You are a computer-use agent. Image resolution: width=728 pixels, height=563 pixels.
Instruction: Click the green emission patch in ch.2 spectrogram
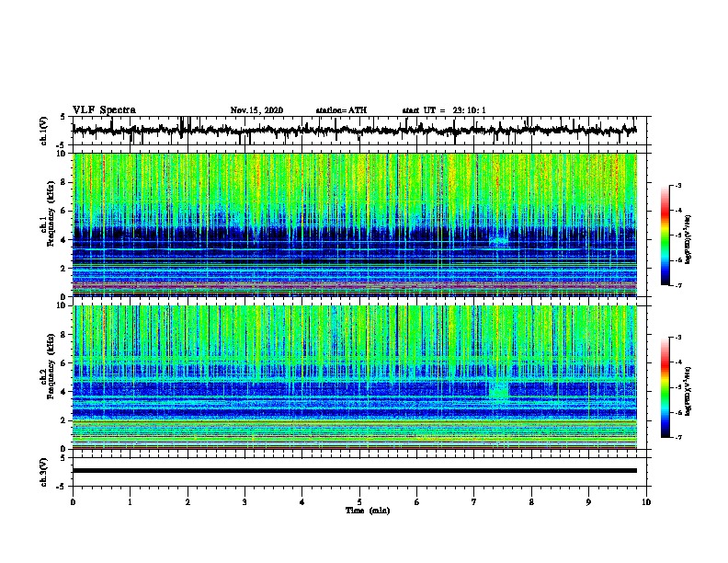[x=499, y=389]
